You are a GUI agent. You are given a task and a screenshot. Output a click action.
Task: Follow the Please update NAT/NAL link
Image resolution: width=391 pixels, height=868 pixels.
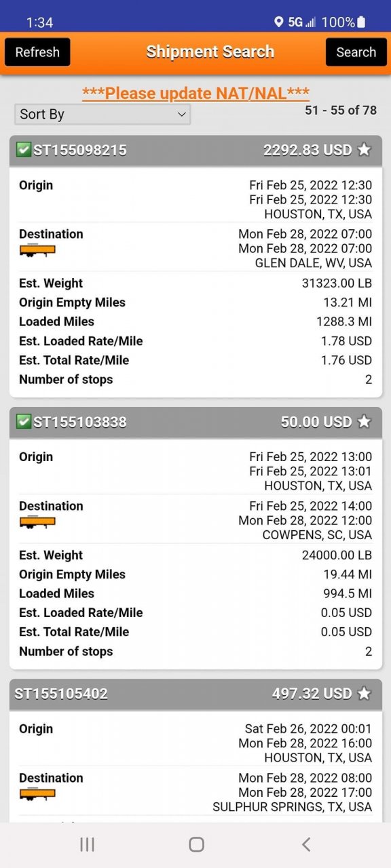pyautogui.click(x=195, y=93)
